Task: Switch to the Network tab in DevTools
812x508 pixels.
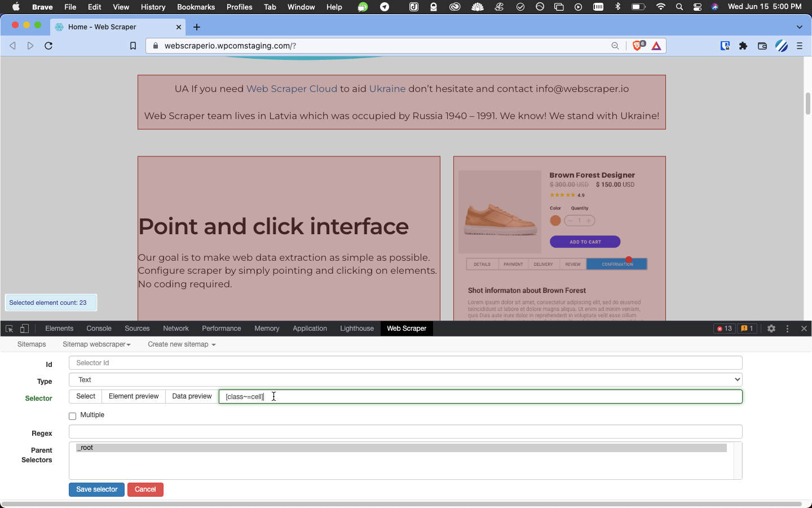Action: (176, 329)
